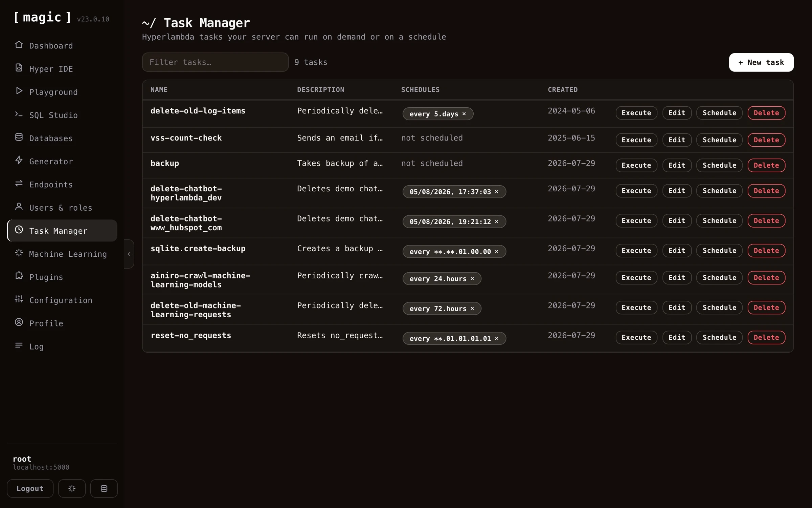This screenshot has height=508, width=812.
Task: Click the sparkle button beside Logout
Action: coord(72,488)
